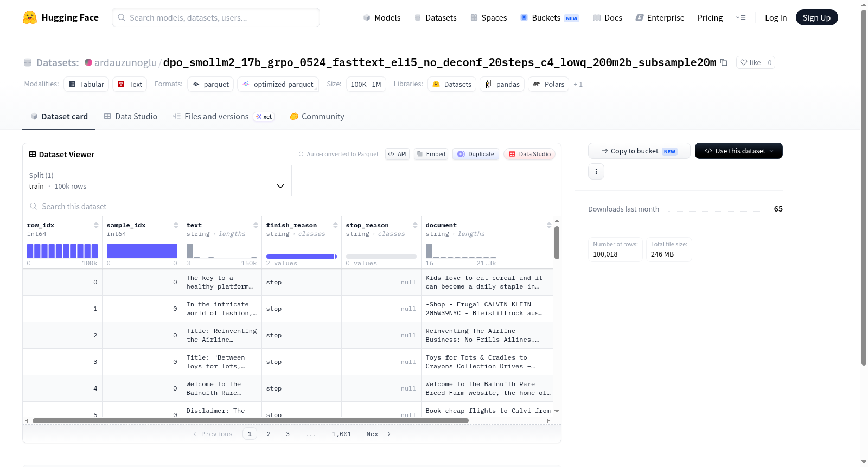This screenshot has width=868, height=467.
Task: Open the ardauzunoglu author profile link
Action: 125,62
